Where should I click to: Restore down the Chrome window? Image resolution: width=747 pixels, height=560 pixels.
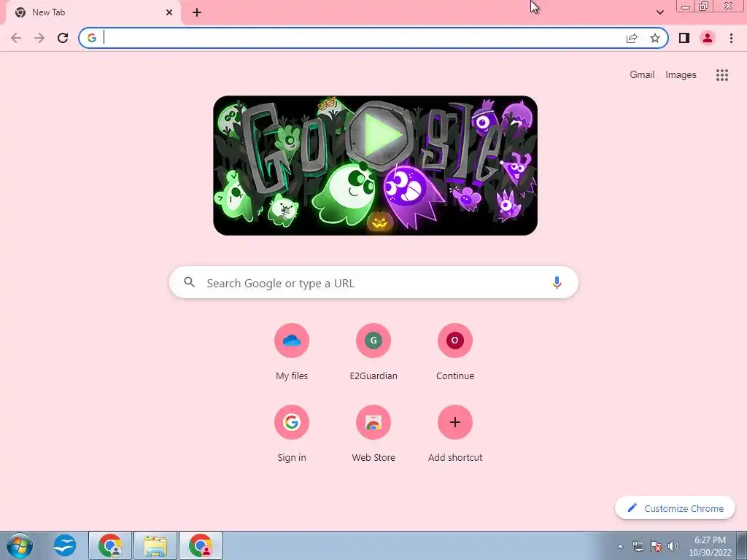tap(703, 7)
